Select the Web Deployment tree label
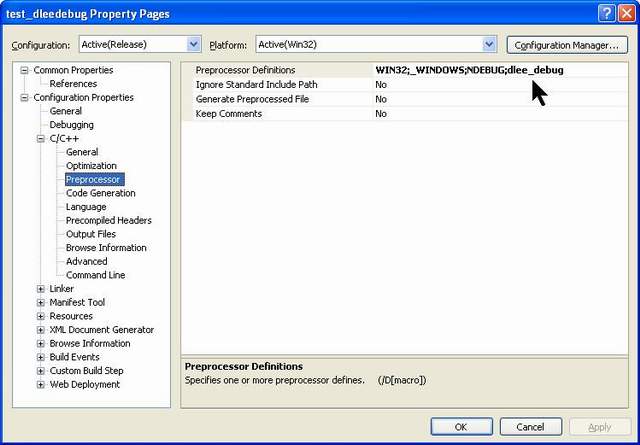Screen dimensions: 640x445 [84, 385]
